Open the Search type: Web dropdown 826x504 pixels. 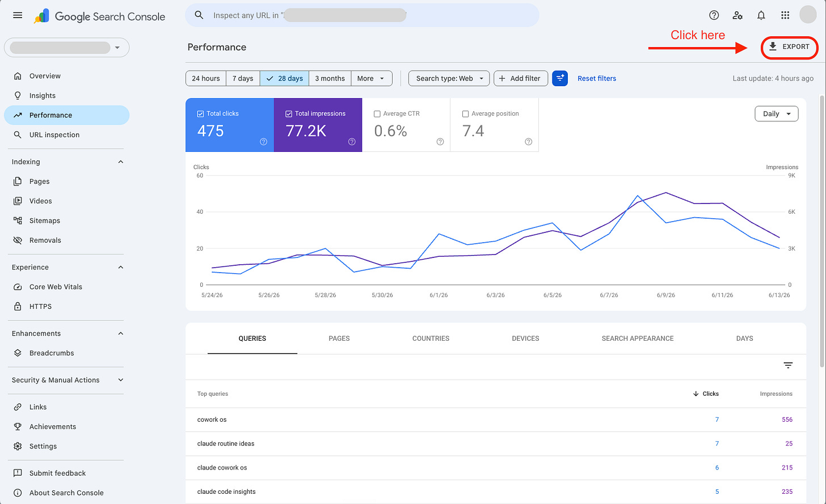[449, 78]
